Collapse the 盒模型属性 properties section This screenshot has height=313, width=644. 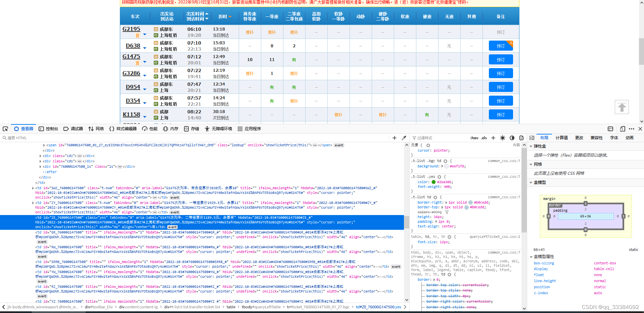[531, 257]
